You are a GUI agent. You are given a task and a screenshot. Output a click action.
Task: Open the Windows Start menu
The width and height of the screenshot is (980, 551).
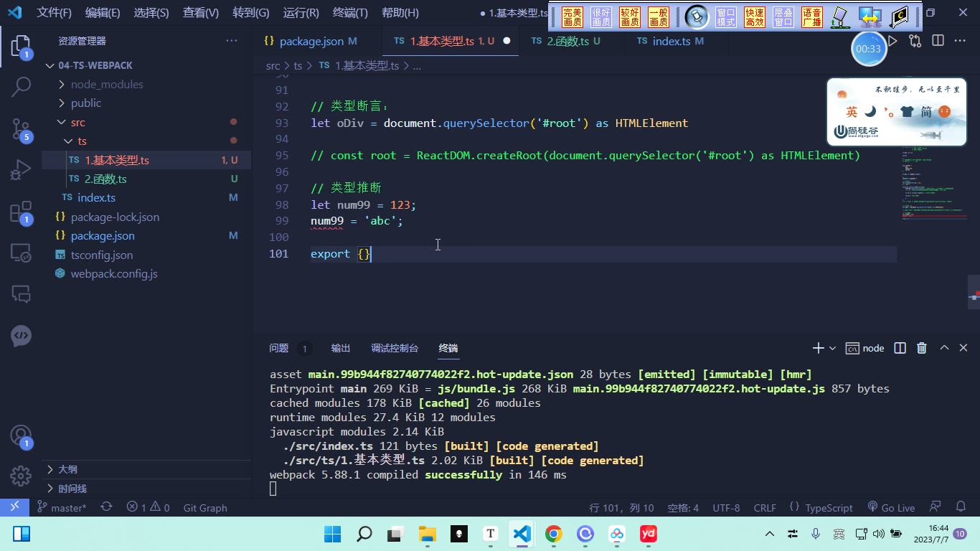coord(332,534)
